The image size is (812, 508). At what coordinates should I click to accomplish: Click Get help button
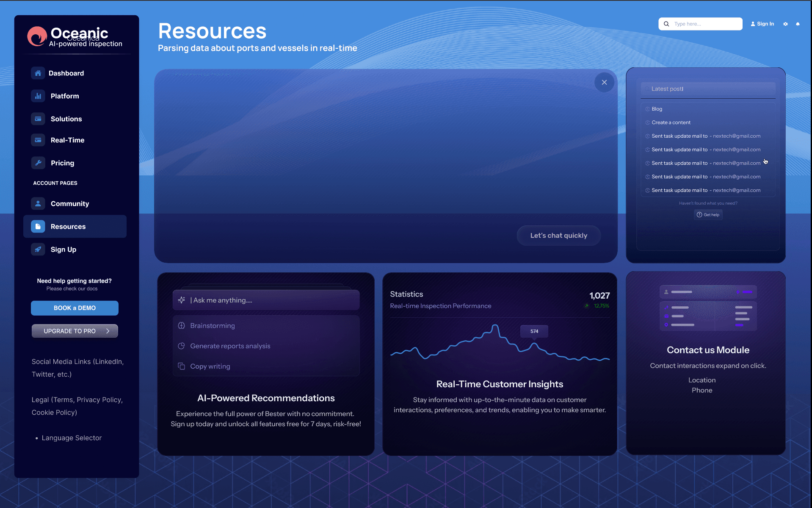(708, 215)
